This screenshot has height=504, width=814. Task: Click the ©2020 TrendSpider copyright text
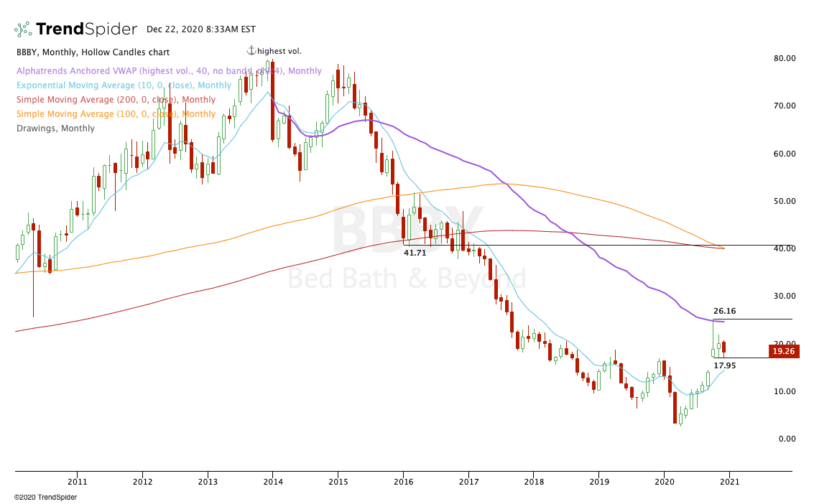(46, 498)
